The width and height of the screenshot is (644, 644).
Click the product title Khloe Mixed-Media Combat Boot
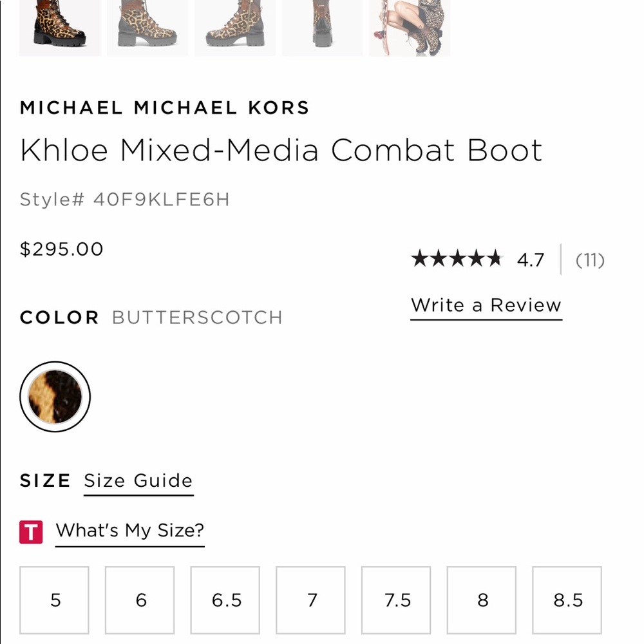point(281,150)
